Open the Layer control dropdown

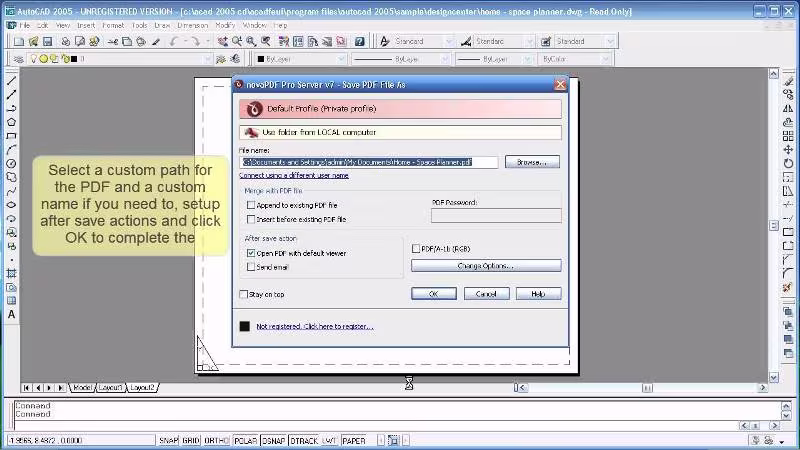(207, 59)
